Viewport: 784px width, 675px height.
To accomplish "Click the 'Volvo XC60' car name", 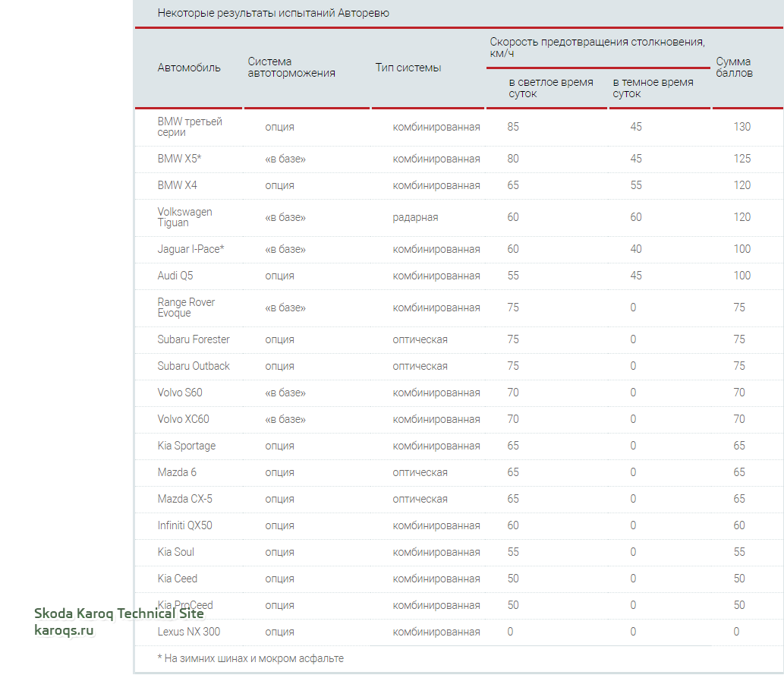I will 183,419.
